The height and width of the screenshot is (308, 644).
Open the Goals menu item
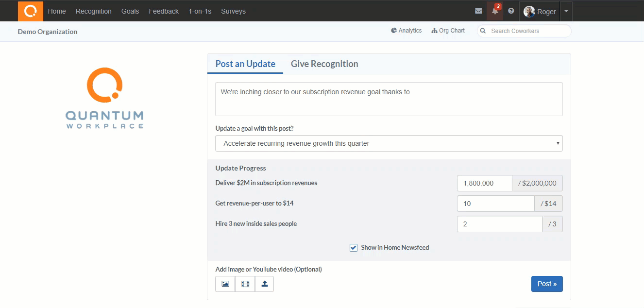click(x=130, y=11)
